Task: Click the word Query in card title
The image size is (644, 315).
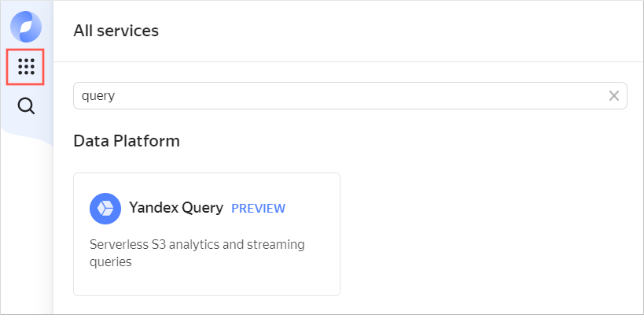Action: click(x=203, y=208)
